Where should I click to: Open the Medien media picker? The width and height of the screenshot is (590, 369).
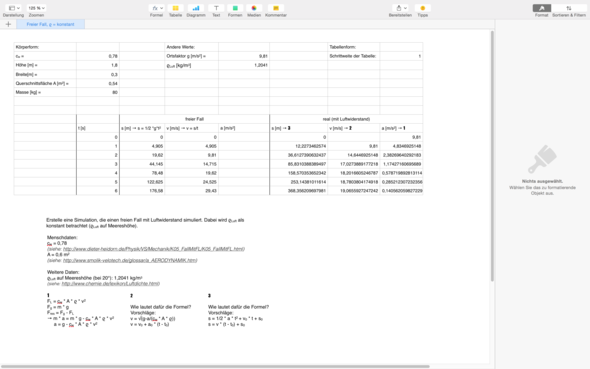click(x=254, y=8)
